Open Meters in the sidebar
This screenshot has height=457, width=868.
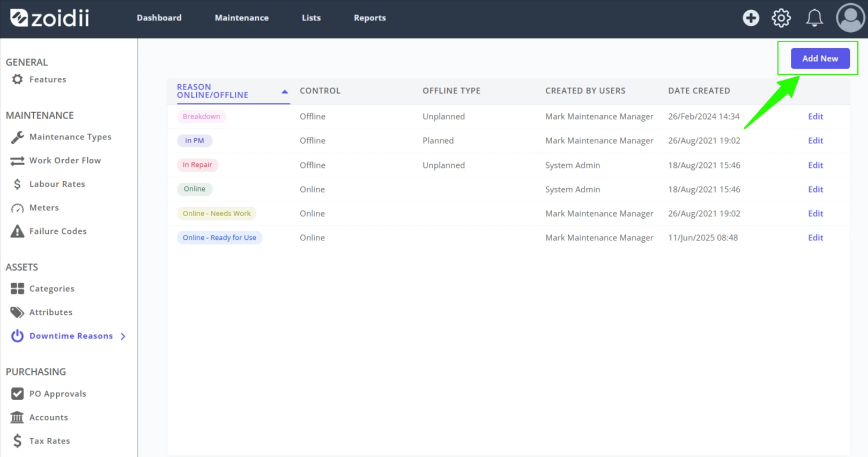44,208
